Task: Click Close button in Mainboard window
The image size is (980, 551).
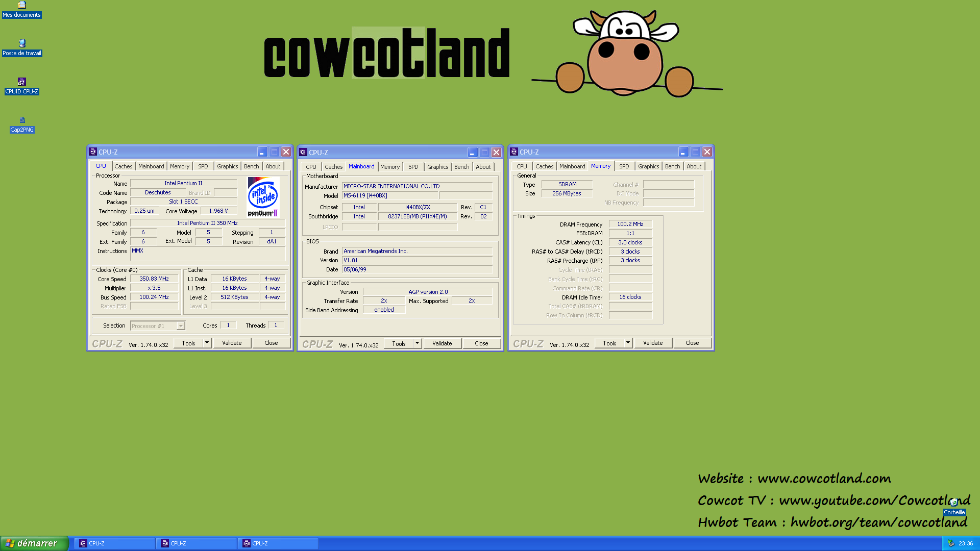Action: 481,343
